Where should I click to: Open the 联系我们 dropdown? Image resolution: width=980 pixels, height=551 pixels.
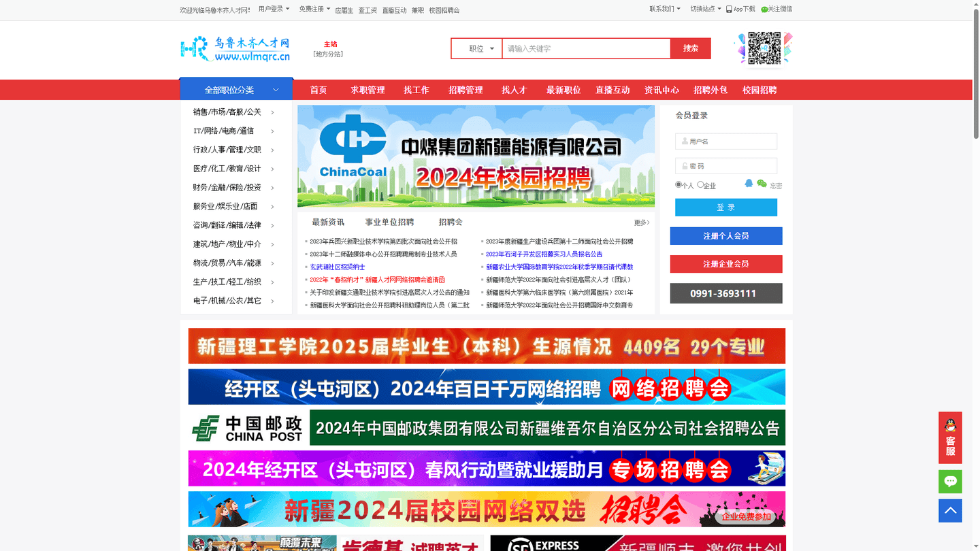[665, 10]
